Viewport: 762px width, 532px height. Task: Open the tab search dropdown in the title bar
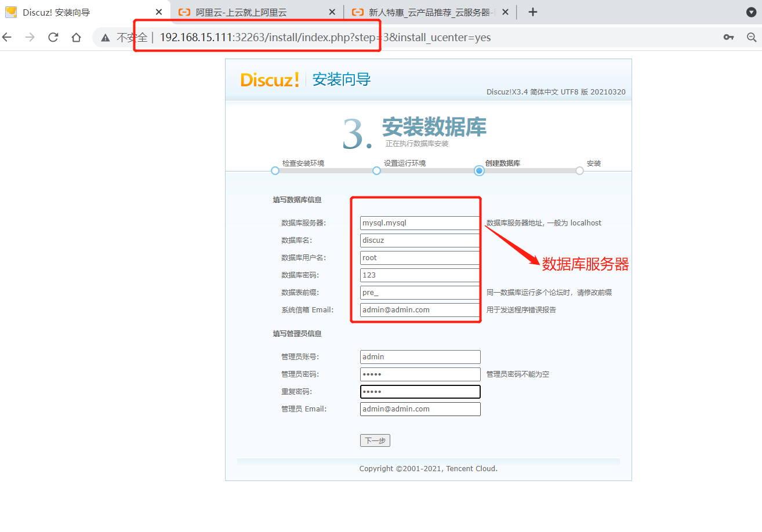click(750, 12)
